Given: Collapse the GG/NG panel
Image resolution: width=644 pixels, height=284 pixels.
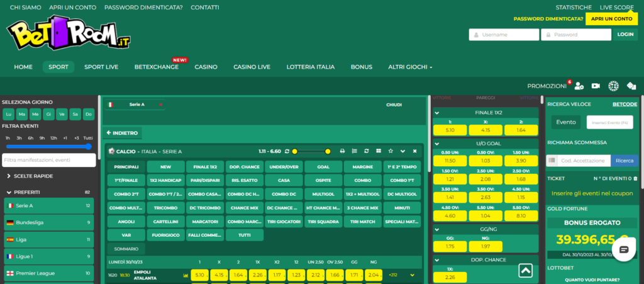Looking at the screenshot, I should click(x=437, y=229).
